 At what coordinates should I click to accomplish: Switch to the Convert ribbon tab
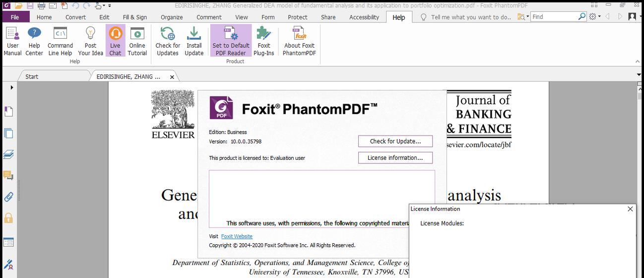[75, 17]
